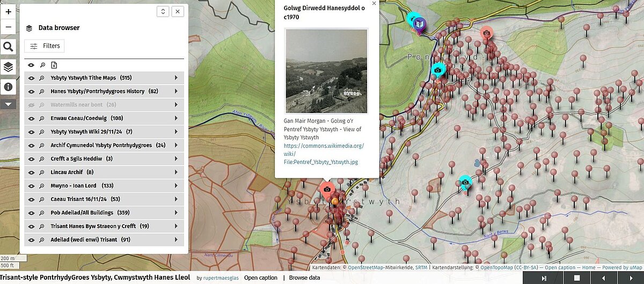The image size is (644, 284).
Task: Expand Ysbyty Ystwyth Tithe Maps arrow
Action: coord(176,78)
